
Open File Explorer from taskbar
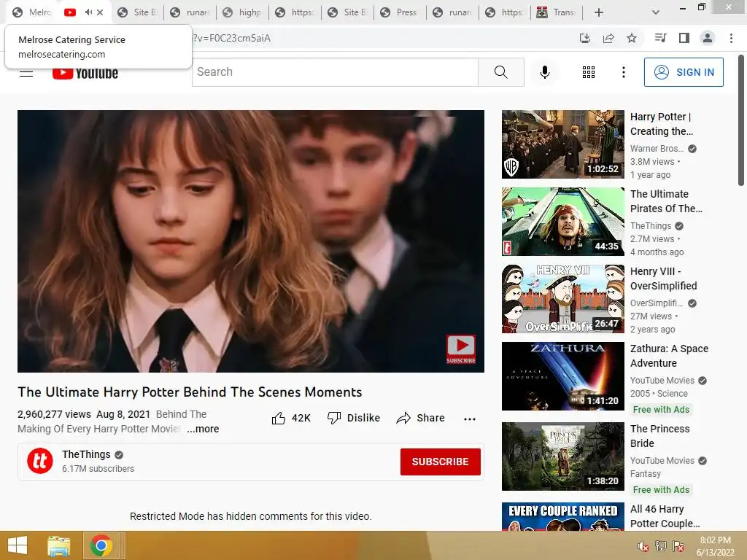click(x=58, y=545)
